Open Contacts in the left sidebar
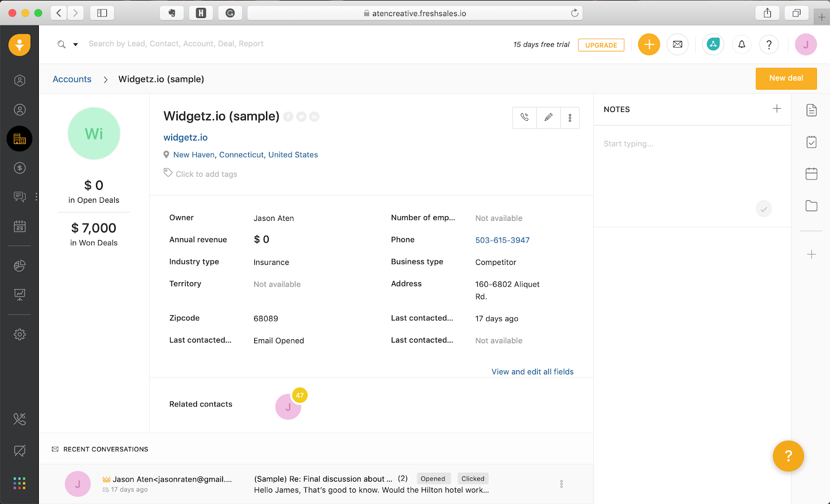This screenshot has width=830, height=504. pyautogui.click(x=20, y=109)
